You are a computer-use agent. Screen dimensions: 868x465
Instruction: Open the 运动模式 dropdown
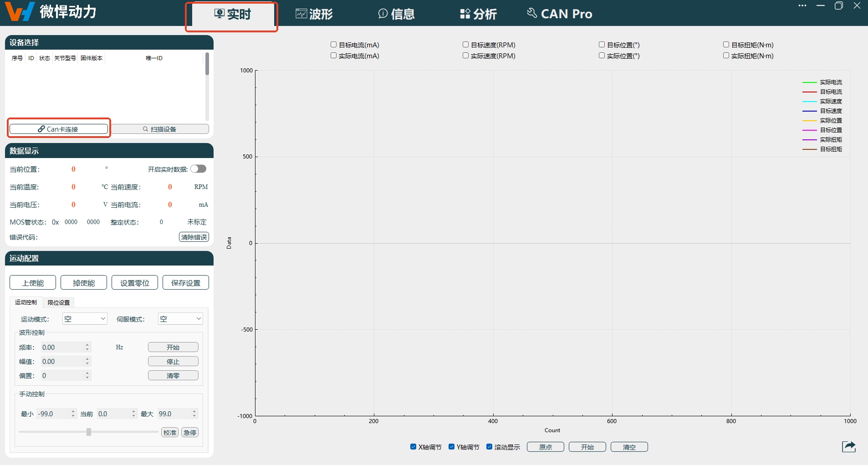tap(85, 319)
